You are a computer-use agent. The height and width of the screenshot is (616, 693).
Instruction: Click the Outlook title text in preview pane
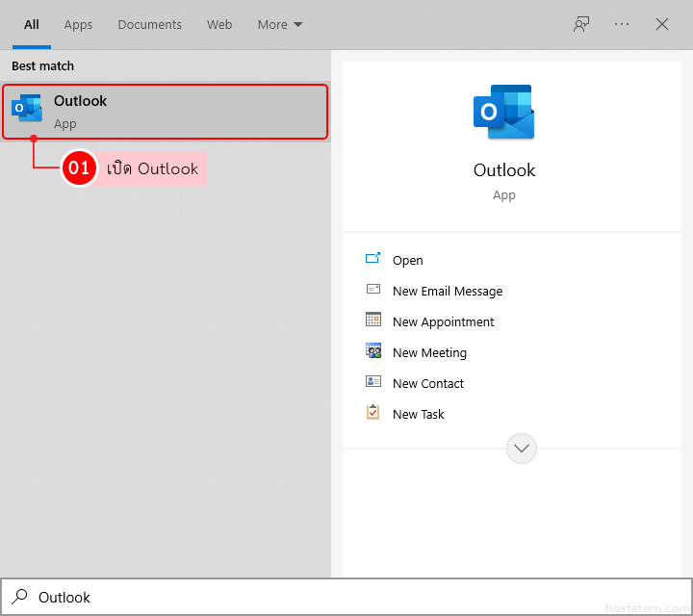pos(503,170)
